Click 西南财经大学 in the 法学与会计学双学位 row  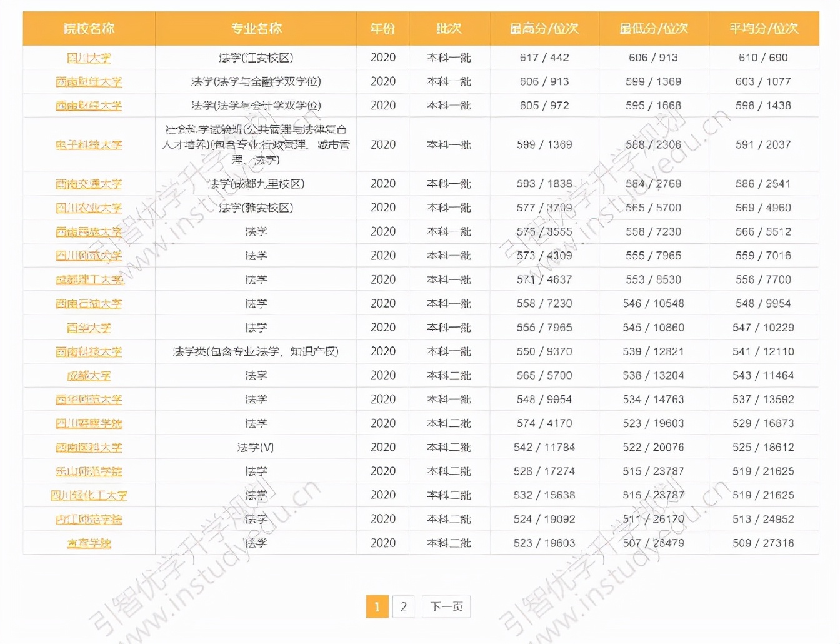pos(89,106)
